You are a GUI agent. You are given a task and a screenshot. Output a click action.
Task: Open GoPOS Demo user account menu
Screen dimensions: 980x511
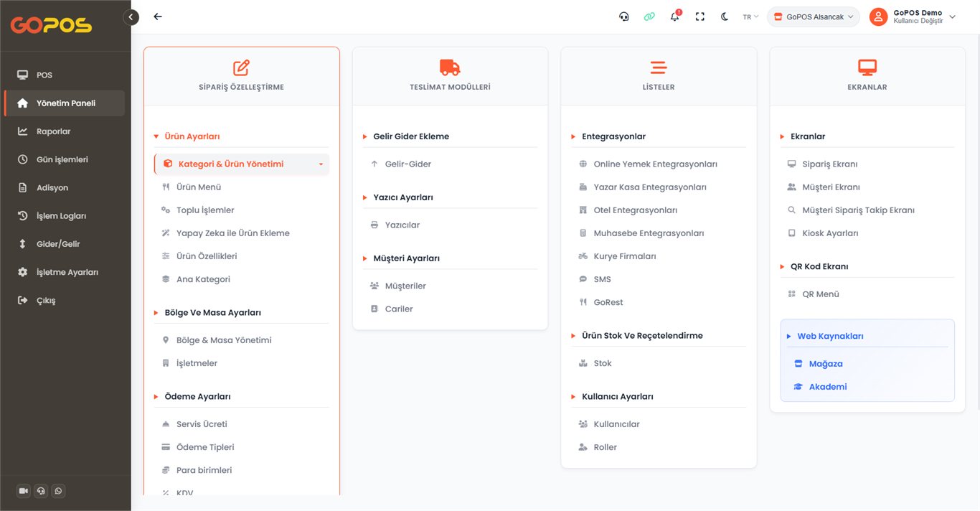point(913,17)
